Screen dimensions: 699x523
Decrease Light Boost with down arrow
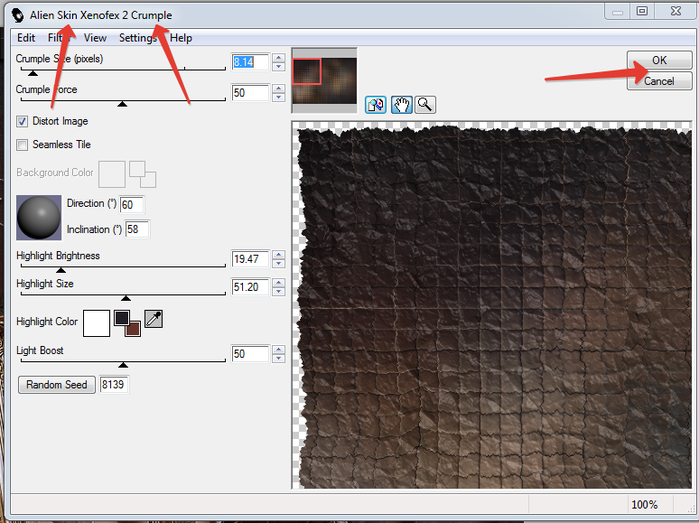pos(279,358)
